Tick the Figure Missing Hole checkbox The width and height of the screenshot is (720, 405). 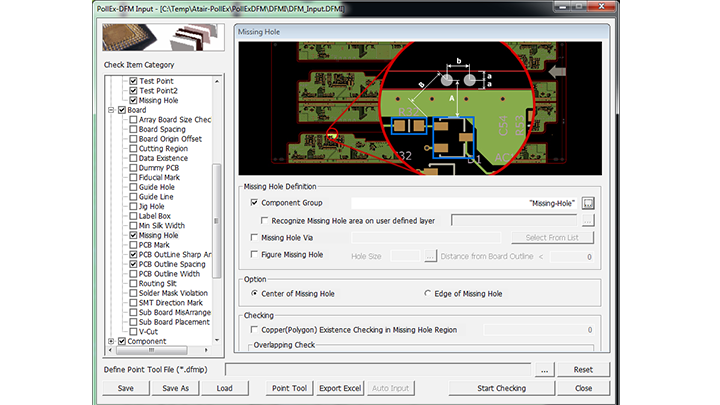point(254,255)
